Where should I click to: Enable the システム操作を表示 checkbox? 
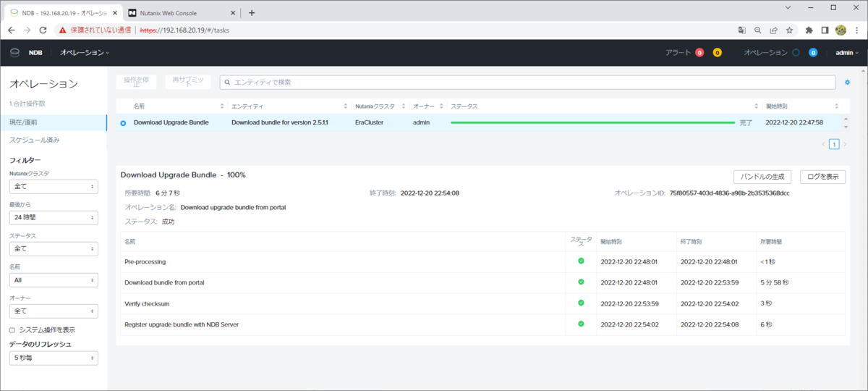pyautogui.click(x=12, y=330)
